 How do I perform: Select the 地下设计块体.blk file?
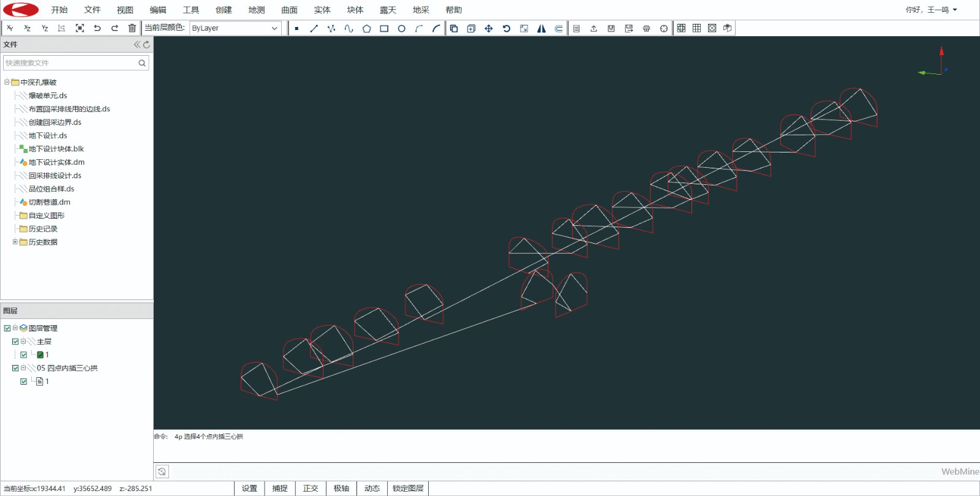(x=56, y=149)
